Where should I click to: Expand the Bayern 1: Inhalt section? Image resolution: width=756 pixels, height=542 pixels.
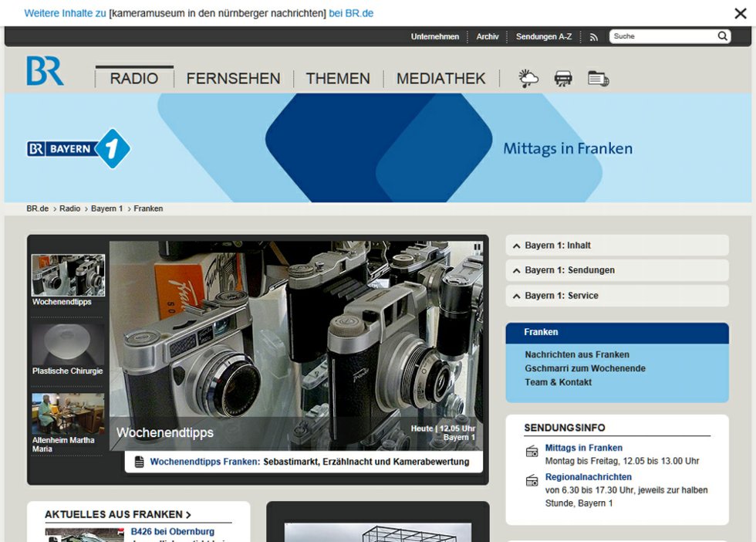(617, 246)
